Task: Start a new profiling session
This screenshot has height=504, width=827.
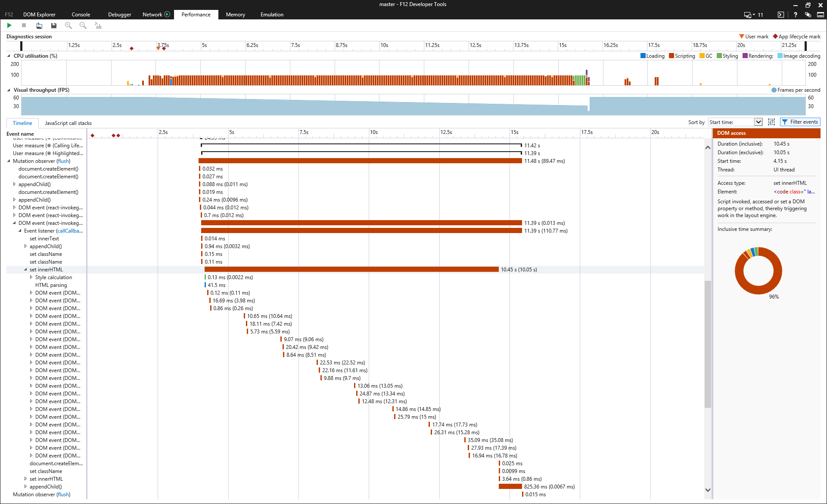Action: [x=9, y=25]
